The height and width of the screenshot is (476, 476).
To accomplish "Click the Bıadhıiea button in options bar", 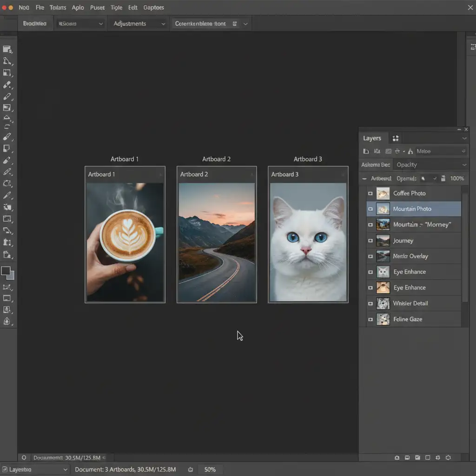I will 34,24.
